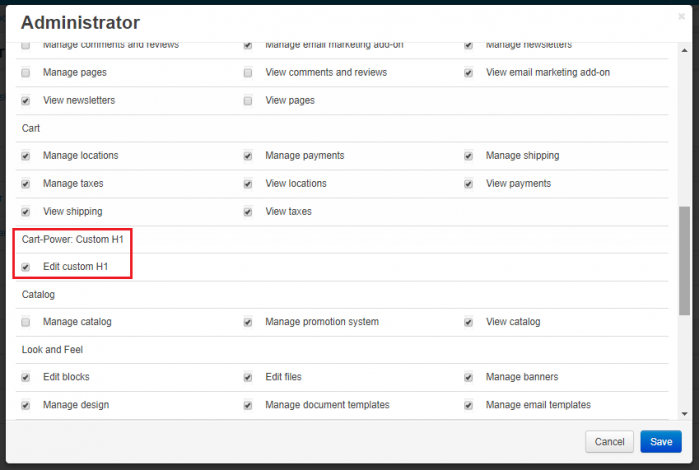700x470 pixels.
Task: Enable the Manage catalog checkbox
Action: click(25, 322)
